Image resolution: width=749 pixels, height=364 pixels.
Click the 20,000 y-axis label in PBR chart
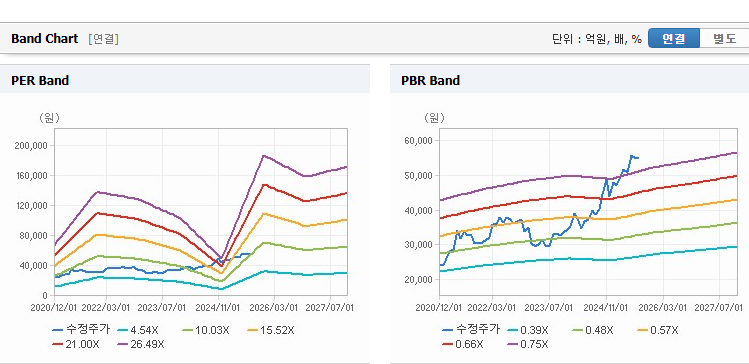click(x=419, y=279)
